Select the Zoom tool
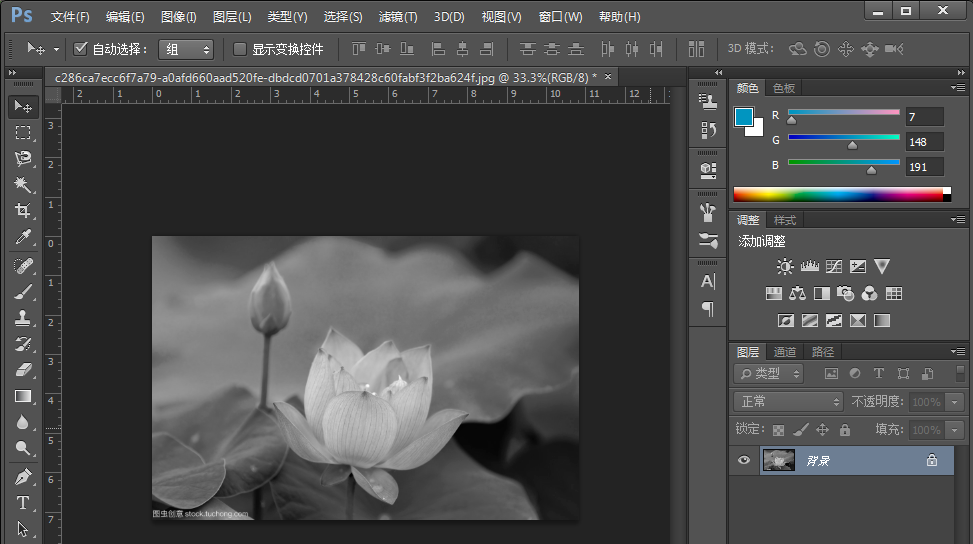 (22, 448)
